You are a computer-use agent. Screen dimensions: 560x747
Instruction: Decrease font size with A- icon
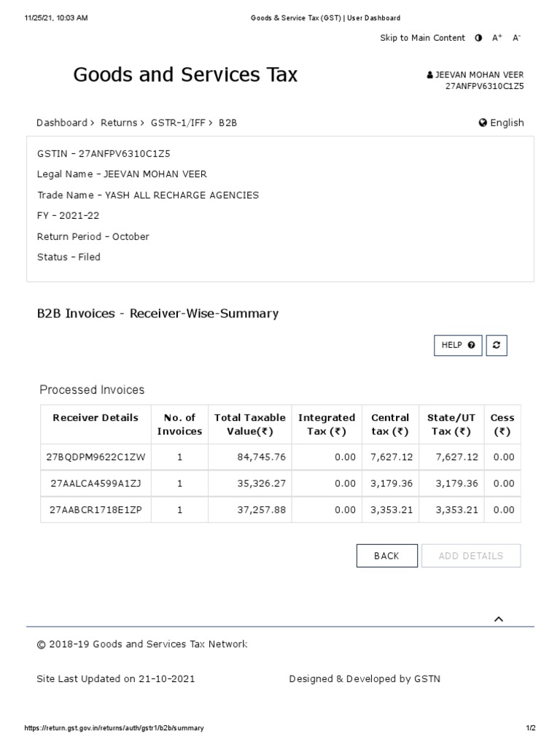tap(516, 38)
